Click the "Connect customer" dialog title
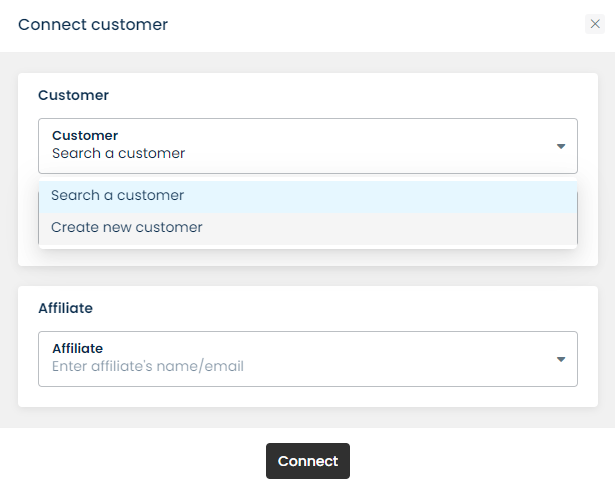The width and height of the screenshot is (615, 489). point(93,24)
